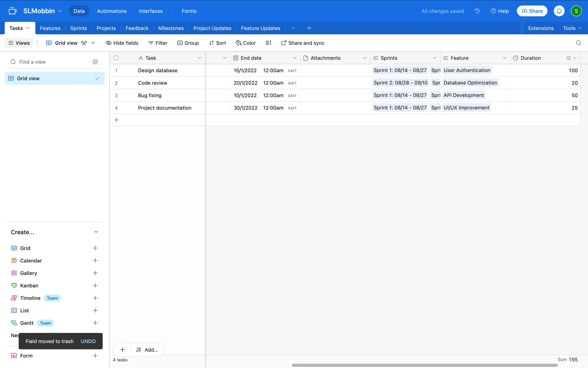Toggle the select all rows checkbox
The image size is (588, 368).
pos(116,58)
